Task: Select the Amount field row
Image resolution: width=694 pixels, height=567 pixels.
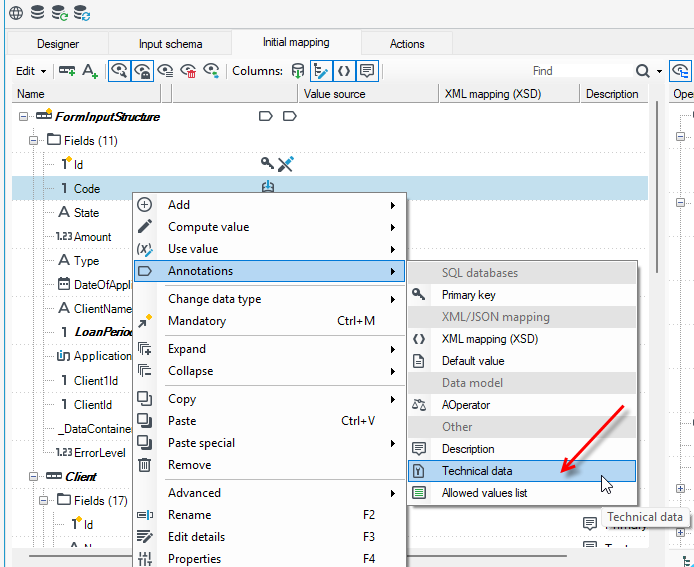Action: click(72, 237)
